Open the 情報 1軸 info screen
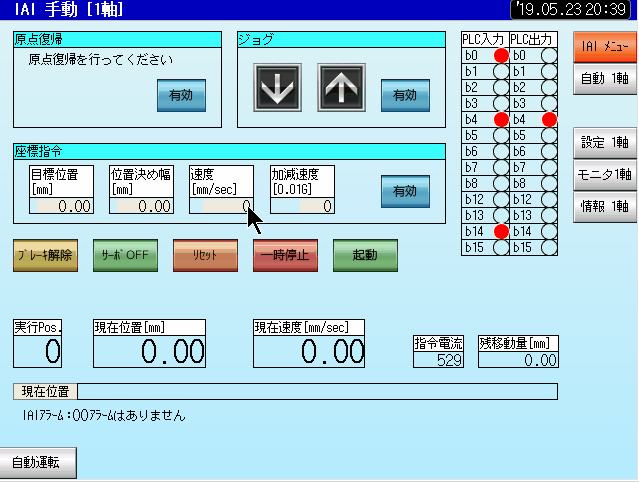Viewport: 639px width, 482px height. coord(605,207)
